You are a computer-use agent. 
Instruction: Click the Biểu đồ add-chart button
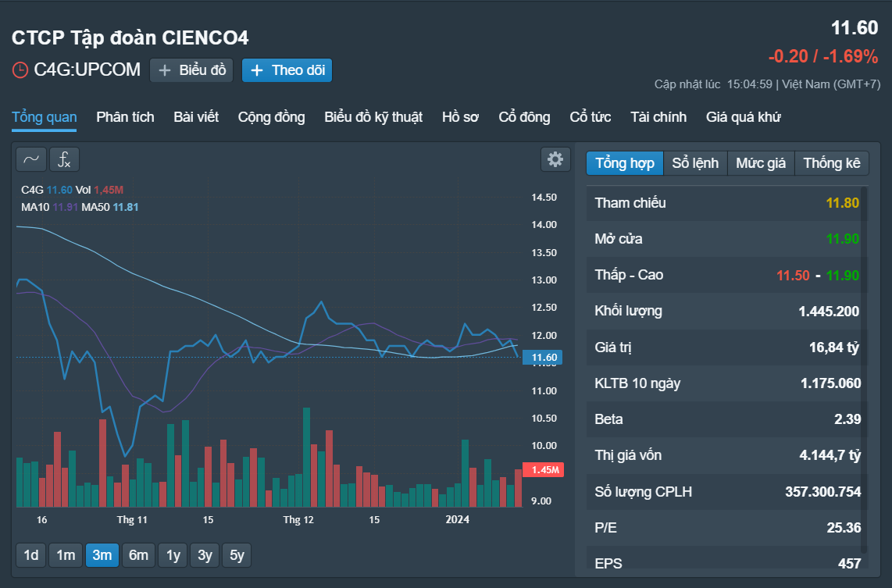(191, 70)
